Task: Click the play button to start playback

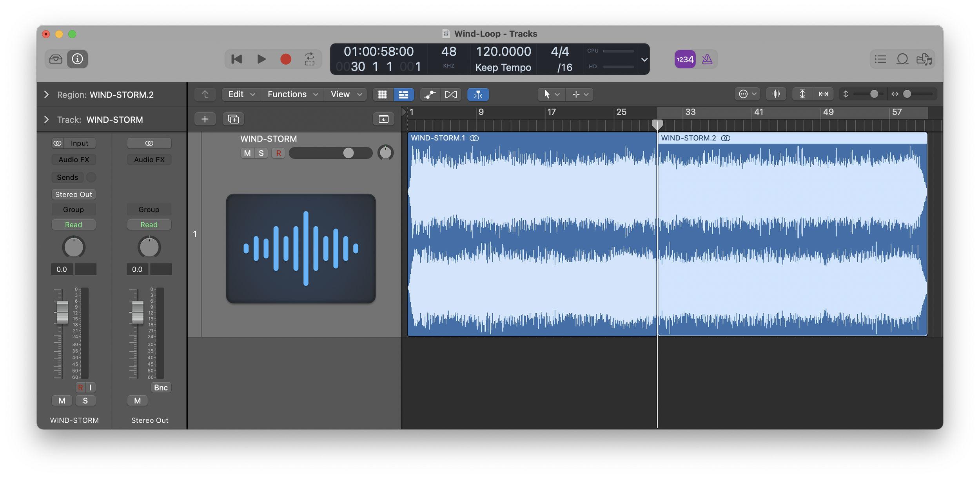Action: pyautogui.click(x=261, y=59)
